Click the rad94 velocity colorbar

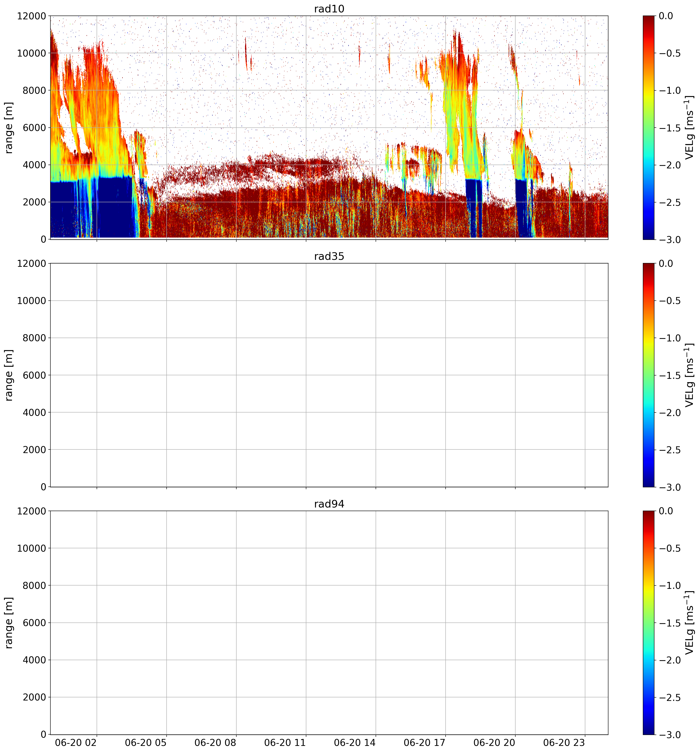[648, 623]
